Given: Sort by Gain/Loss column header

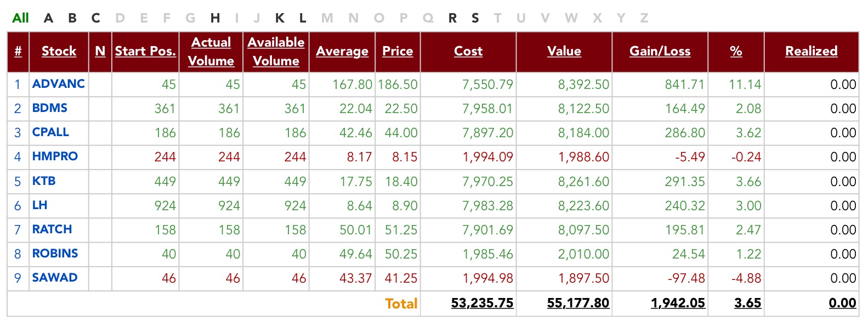Looking at the screenshot, I should 660,51.
